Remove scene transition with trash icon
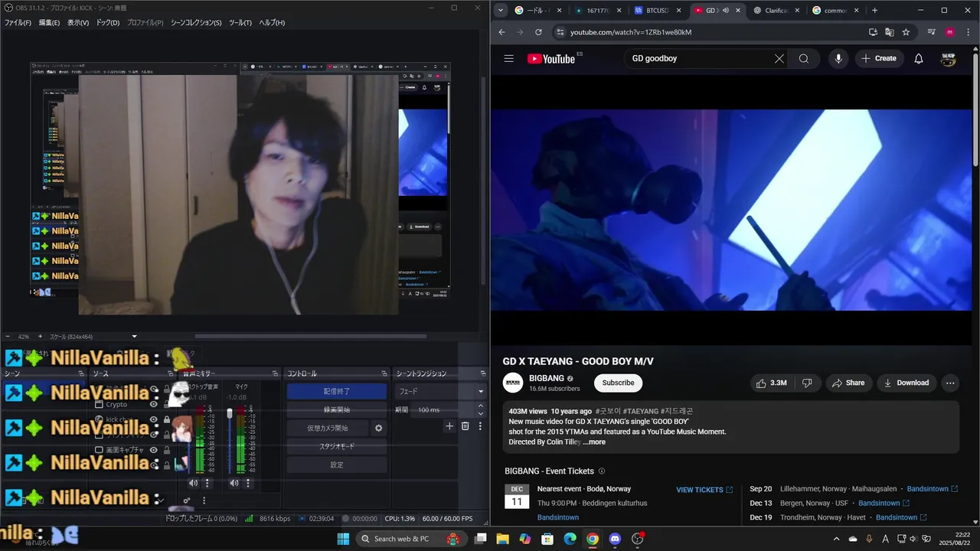The image size is (980, 551). [465, 426]
